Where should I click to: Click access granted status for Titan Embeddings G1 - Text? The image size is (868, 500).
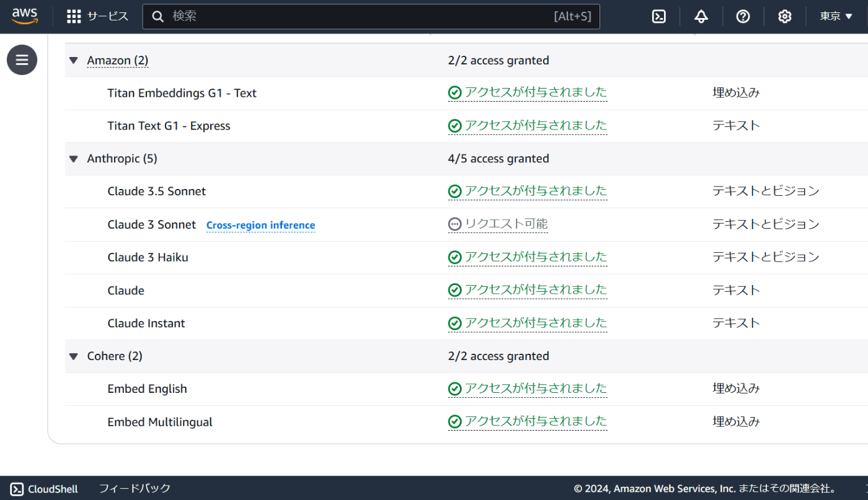[x=528, y=93]
